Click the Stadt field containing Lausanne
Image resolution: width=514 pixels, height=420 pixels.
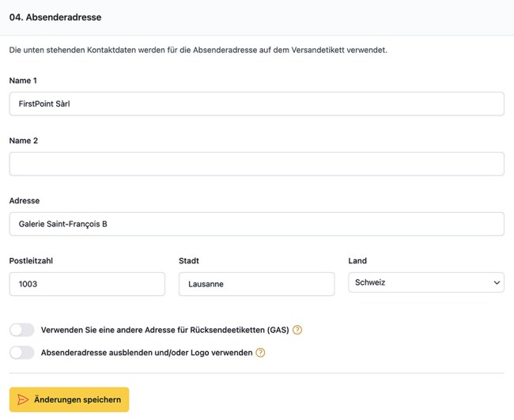tap(256, 284)
